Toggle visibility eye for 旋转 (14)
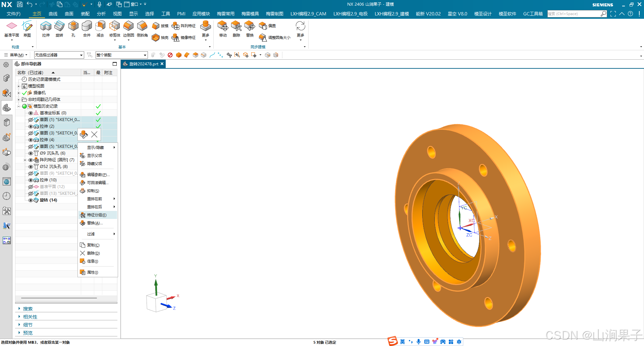Image resolution: width=644 pixels, height=346 pixels. pos(31,200)
